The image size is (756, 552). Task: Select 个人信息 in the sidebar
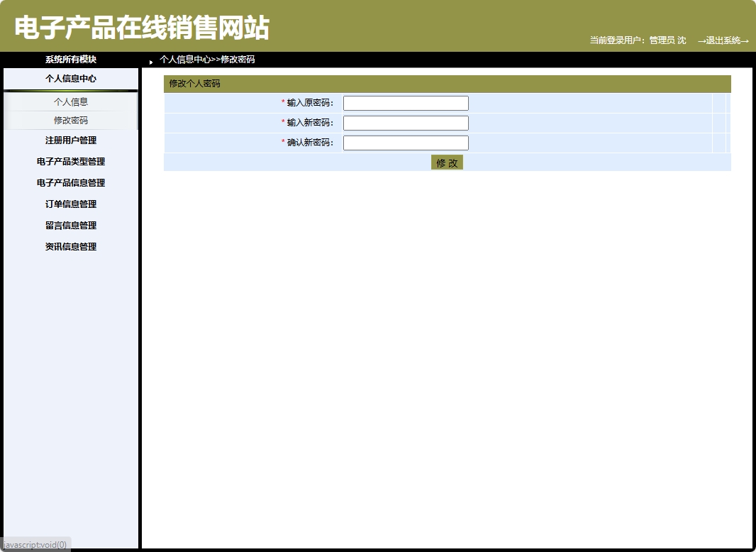click(71, 101)
